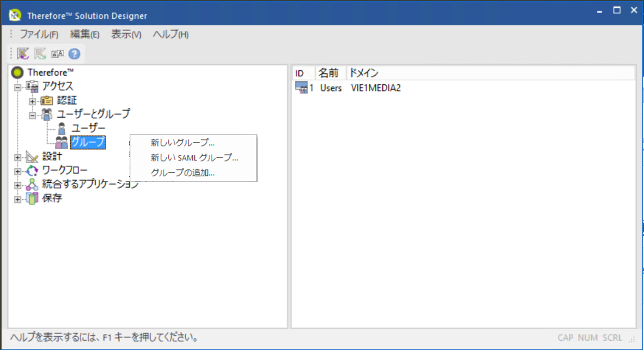Click the menu bar grip handle
Image resolution: width=644 pixels, height=350 pixels.
[x=11, y=34]
